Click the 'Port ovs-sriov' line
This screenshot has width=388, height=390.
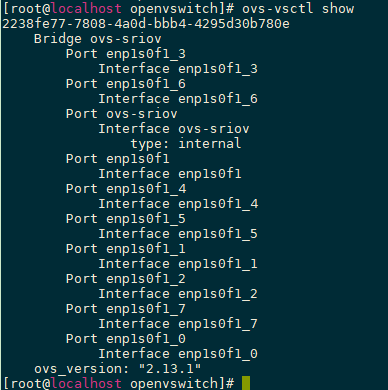tap(122, 114)
